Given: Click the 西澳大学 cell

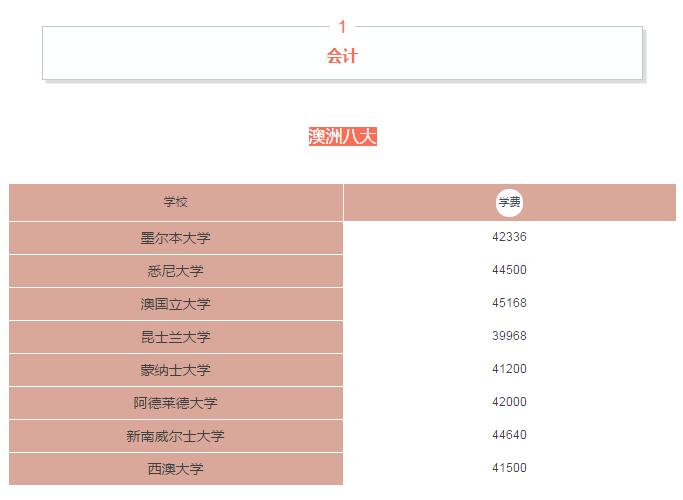Looking at the screenshot, I should click(x=176, y=469).
